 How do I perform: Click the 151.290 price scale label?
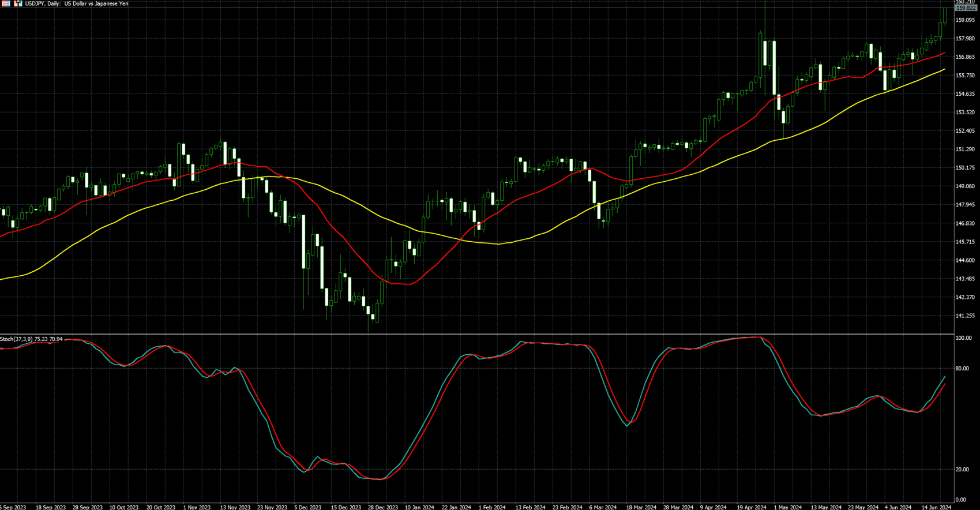point(965,149)
